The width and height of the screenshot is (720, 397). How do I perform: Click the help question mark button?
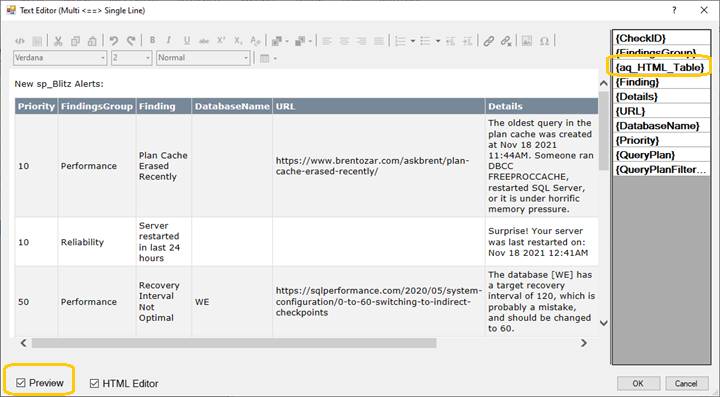click(674, 10)
